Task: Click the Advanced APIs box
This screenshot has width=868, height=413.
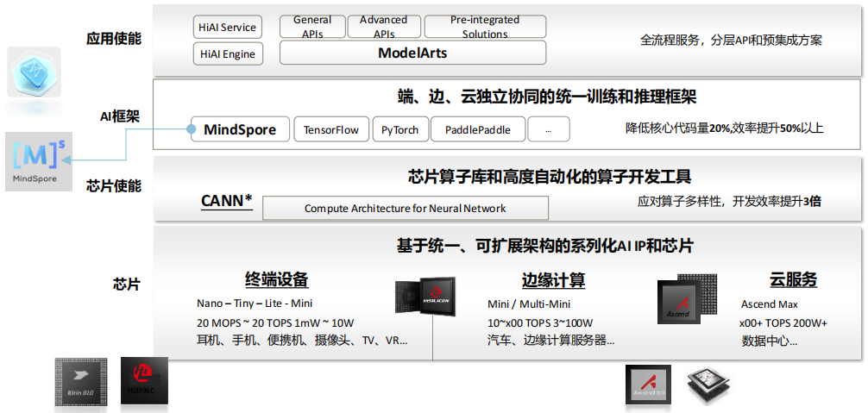Action: tap(384, 27)
